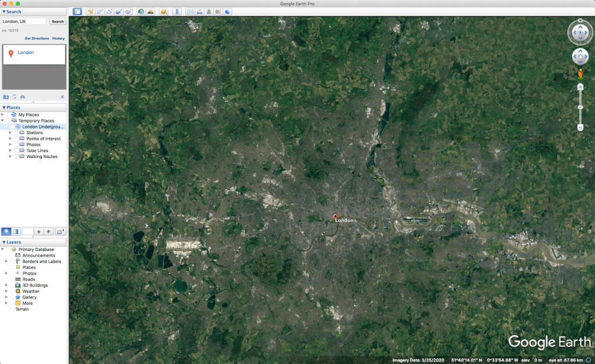Viewport: 595px width, 364px height.
Task: Open the Record a Tour tool
Action: pyautogui.click(x=128, y=12)
